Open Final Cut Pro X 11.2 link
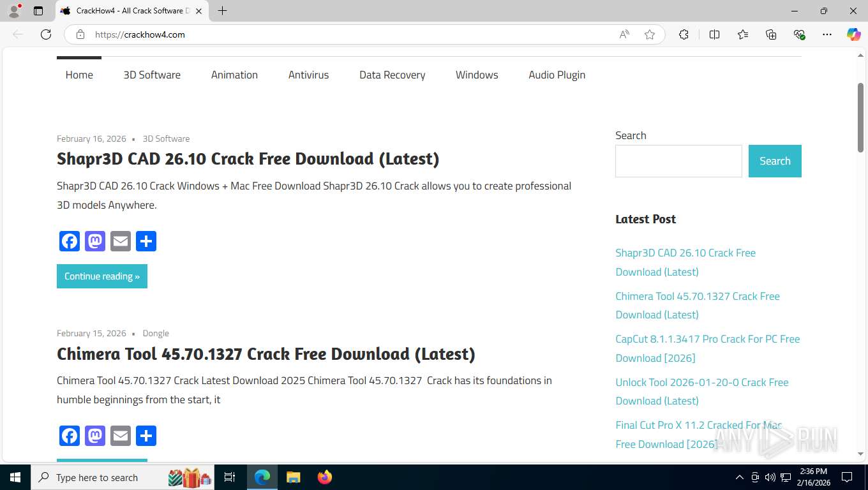Viewport: 868px width, 490px height. (699, 434)
